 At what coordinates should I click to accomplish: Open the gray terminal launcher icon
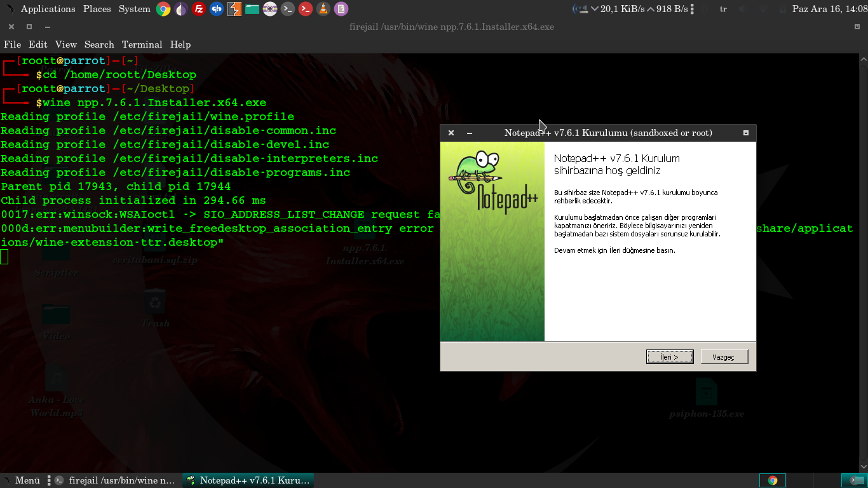tap(288, 9)
